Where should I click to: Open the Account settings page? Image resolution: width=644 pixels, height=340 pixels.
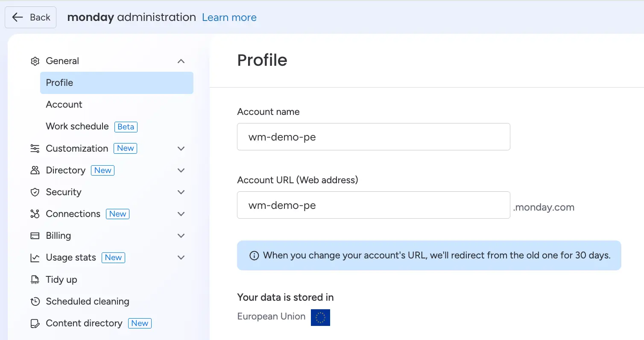64,105
